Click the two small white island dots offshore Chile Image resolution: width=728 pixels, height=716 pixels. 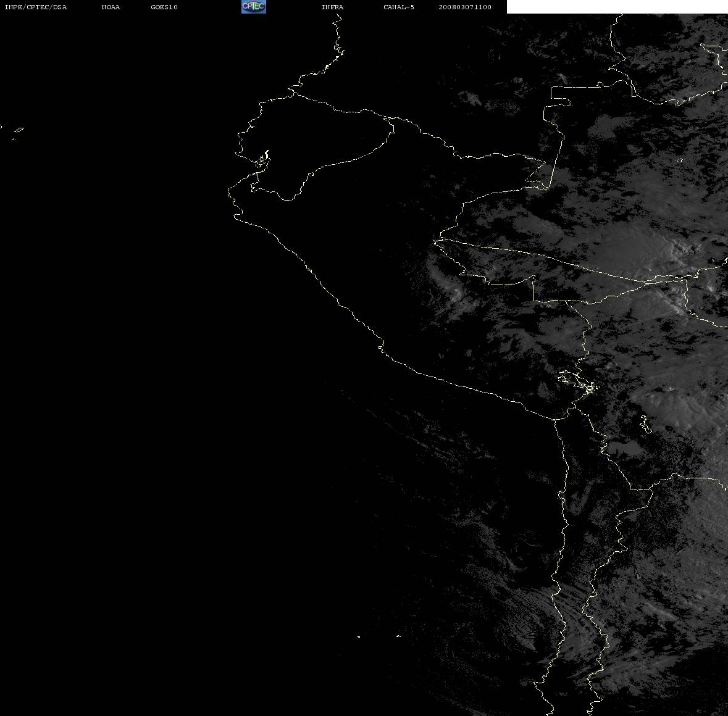tap(379, 636)
